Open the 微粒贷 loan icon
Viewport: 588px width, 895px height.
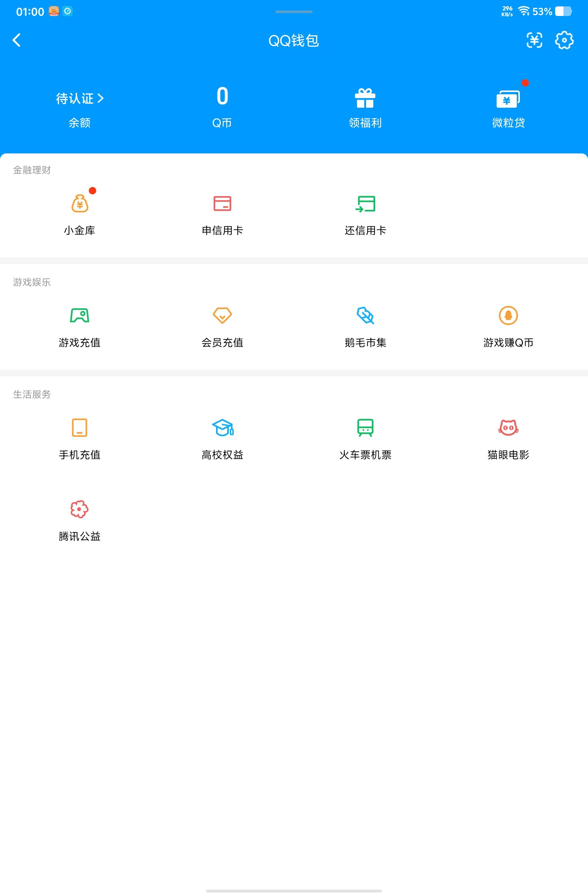(x=508, y=98)
